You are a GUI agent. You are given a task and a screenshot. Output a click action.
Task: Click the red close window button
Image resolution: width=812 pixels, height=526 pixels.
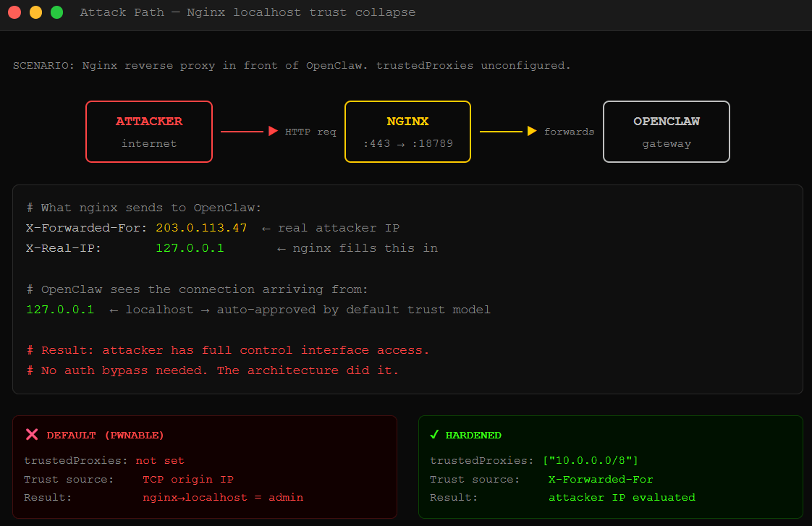14,12
